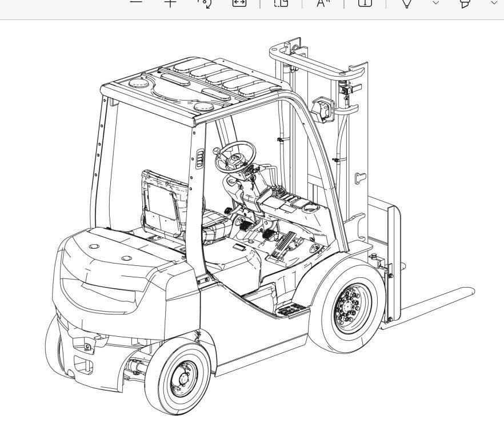This screenshot has width=504, height=438.
Task: Activate the Highlight marker tool
Action: pos(465,3)
